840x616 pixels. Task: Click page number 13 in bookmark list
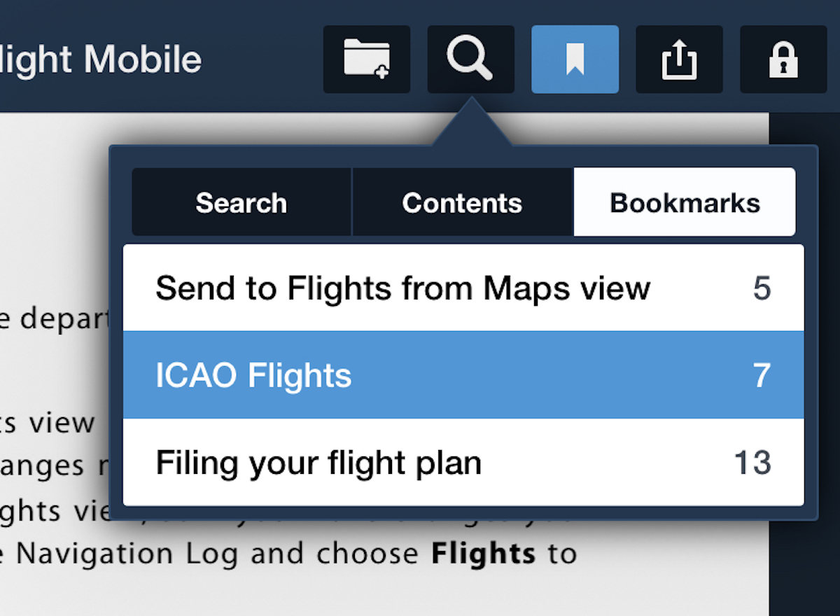pyautogui.click(x=752, y=463)
